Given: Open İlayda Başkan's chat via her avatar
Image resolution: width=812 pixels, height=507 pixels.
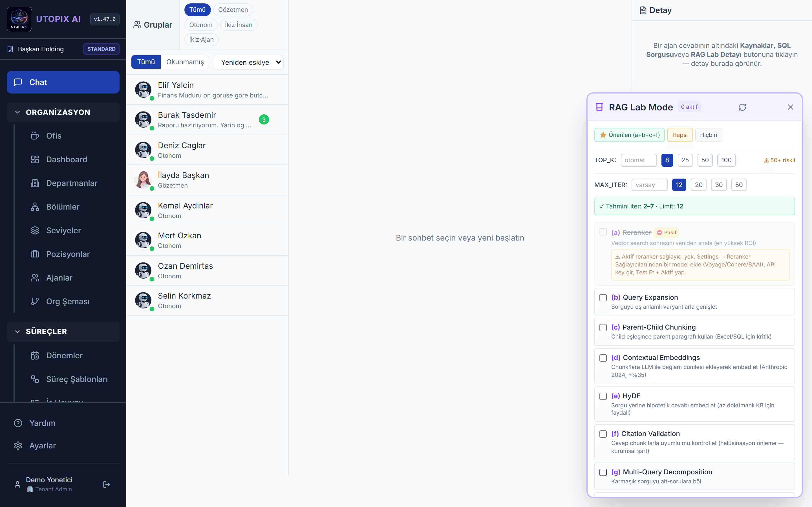Looking at the screenshot, I should coord(143,180).
